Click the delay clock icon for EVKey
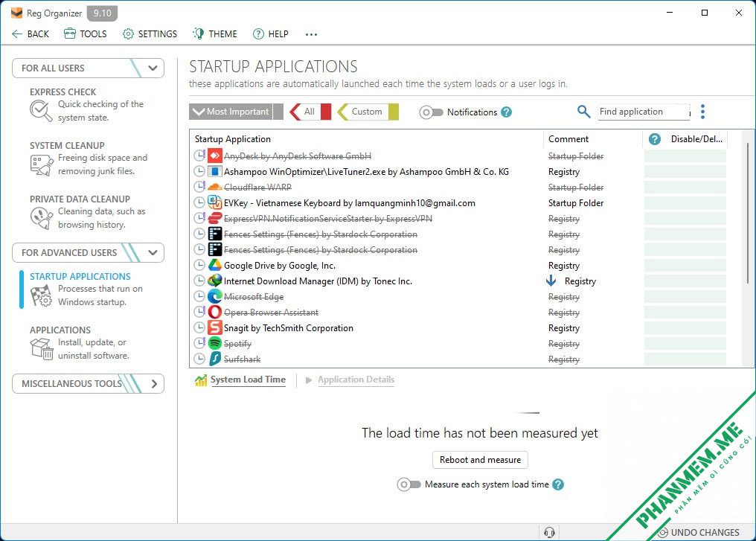 pyautogui.click(x=199, y=202)
